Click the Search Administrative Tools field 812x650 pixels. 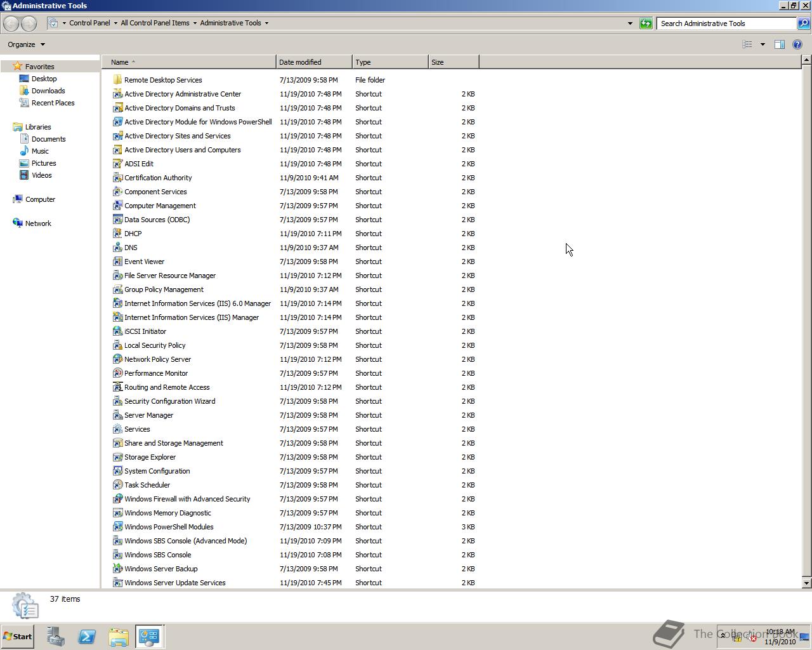pyautogui.click(x=726, y=23)
